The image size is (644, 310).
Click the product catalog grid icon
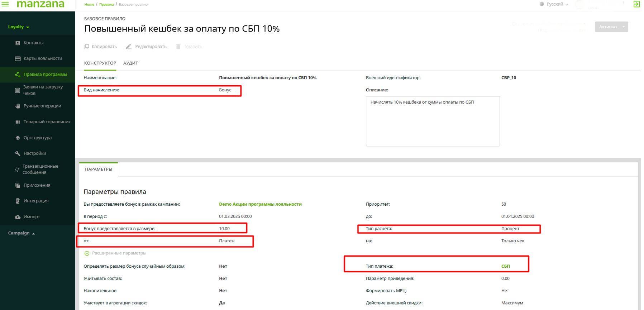tap(18, 122)
